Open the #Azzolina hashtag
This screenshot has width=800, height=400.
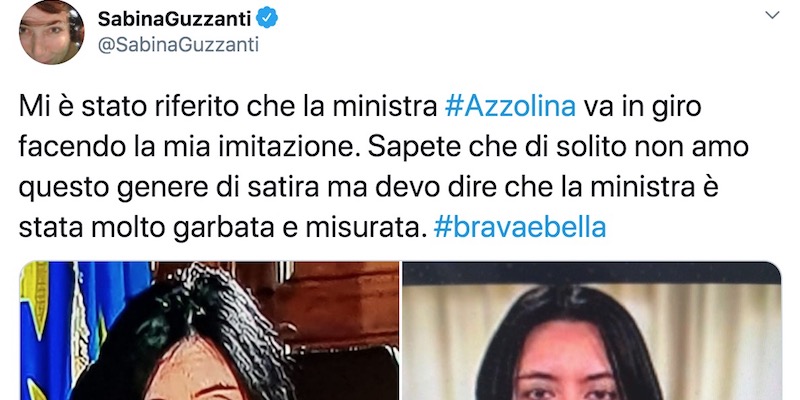510,108
